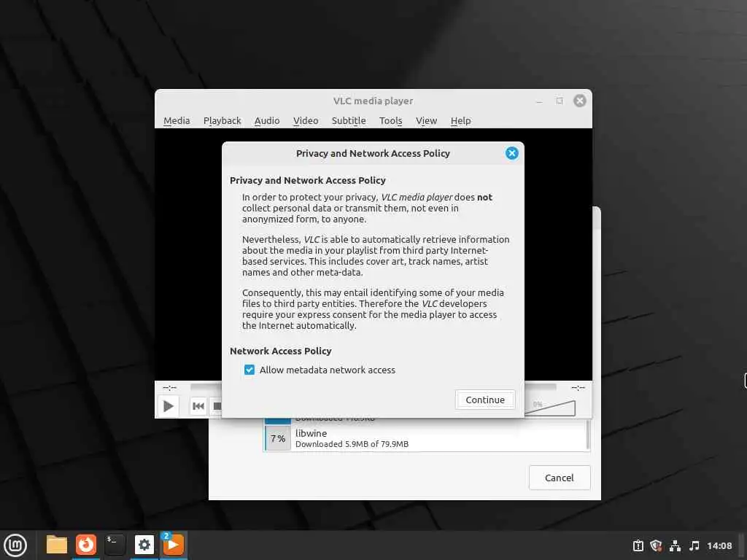
Task: Click the VLC seek bar
Action: pyautogui.click(x=206, y=387)
